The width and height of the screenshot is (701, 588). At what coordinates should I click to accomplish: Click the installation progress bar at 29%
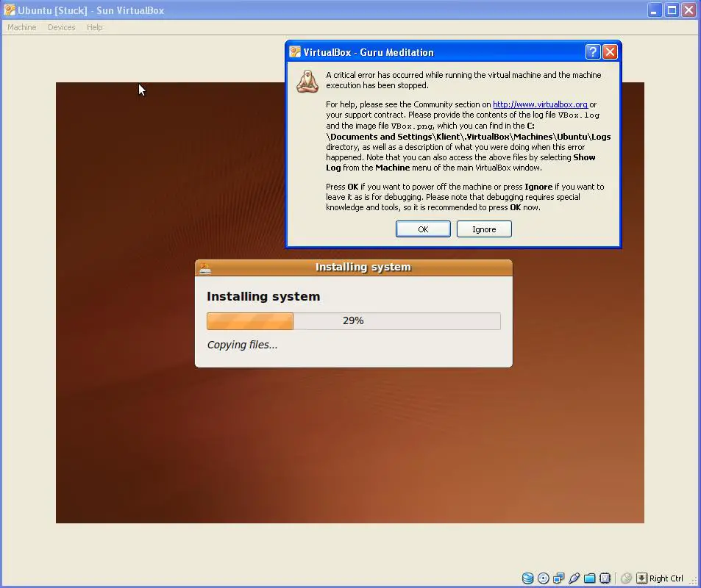point(354,320)
